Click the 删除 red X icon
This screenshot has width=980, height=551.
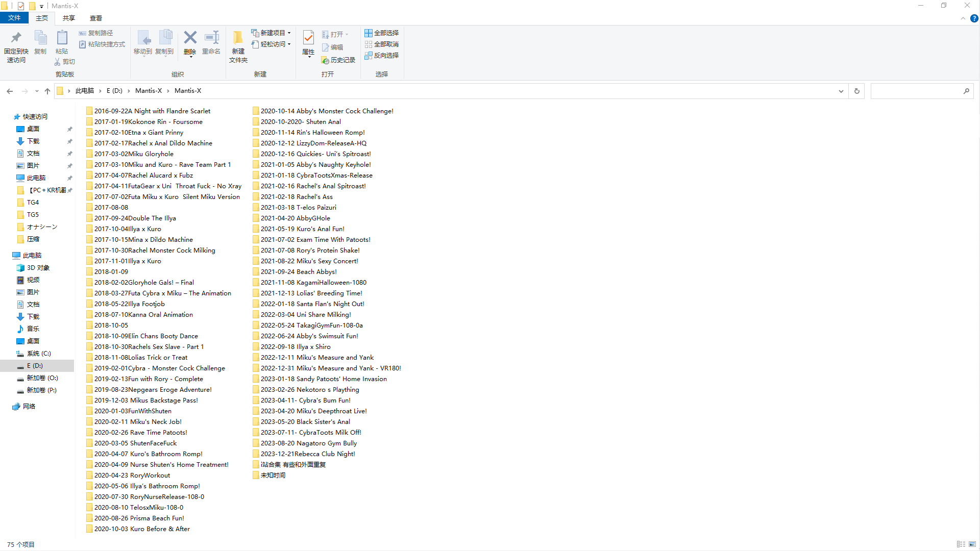pyautogui.click(x=190, y=38)
